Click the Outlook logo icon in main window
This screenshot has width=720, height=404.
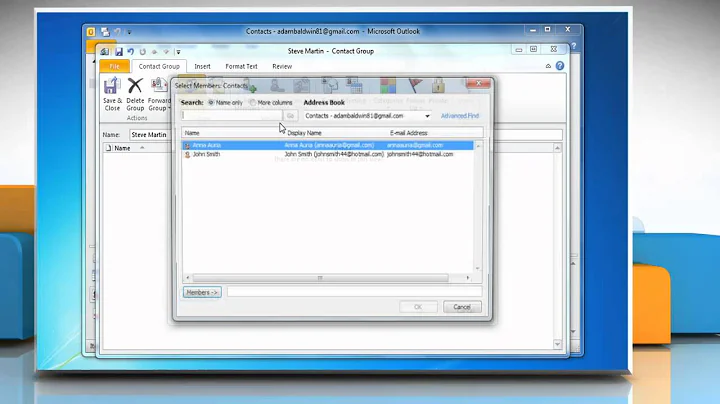[91, 32]
